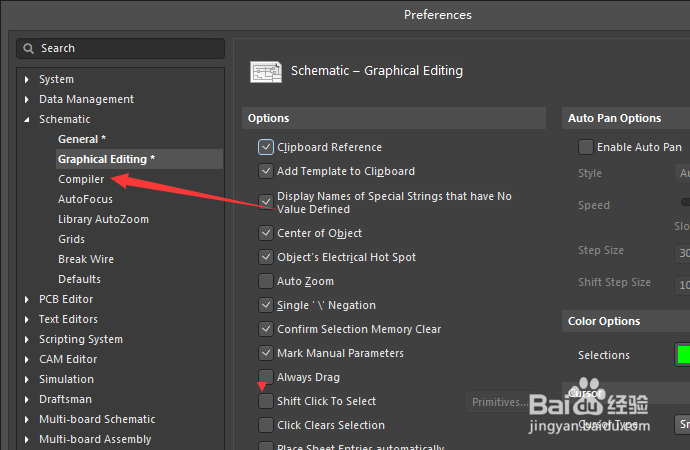The width and height of the screenshot is (690, 450).
Task: Open the Compiler preferences page
Action: coord(81,179)
